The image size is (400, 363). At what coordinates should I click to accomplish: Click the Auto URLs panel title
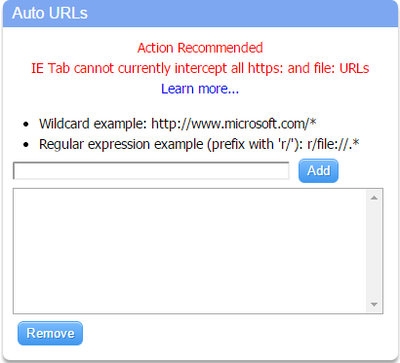click(x=50, y=13)
